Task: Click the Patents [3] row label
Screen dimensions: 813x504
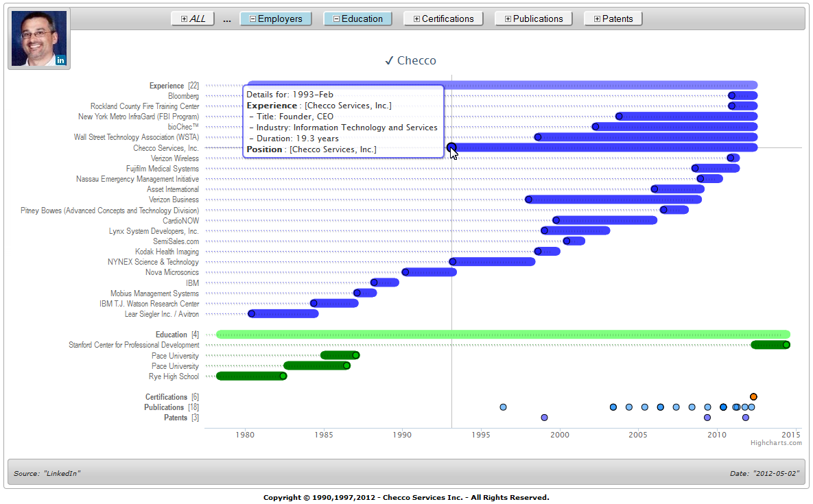Action: click(x=181, y=418)
